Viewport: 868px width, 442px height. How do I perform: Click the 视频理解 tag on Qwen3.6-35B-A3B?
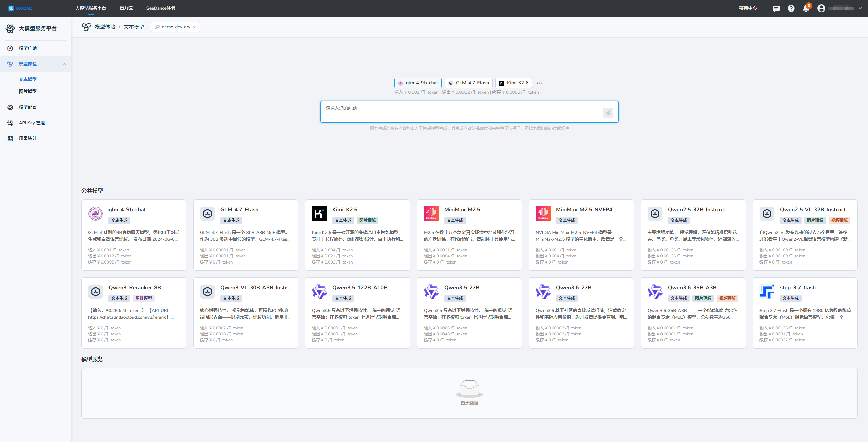pyautogui.click(x=728, y=298)
